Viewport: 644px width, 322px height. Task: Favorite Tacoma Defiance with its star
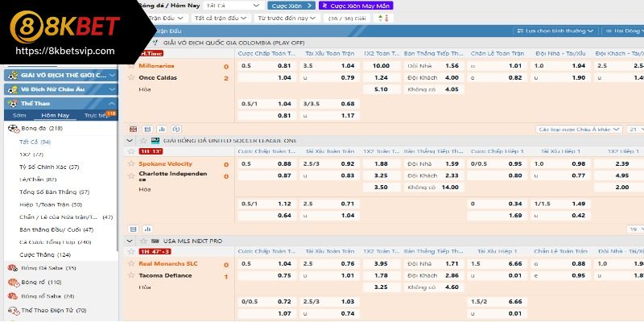pos(131,275)
